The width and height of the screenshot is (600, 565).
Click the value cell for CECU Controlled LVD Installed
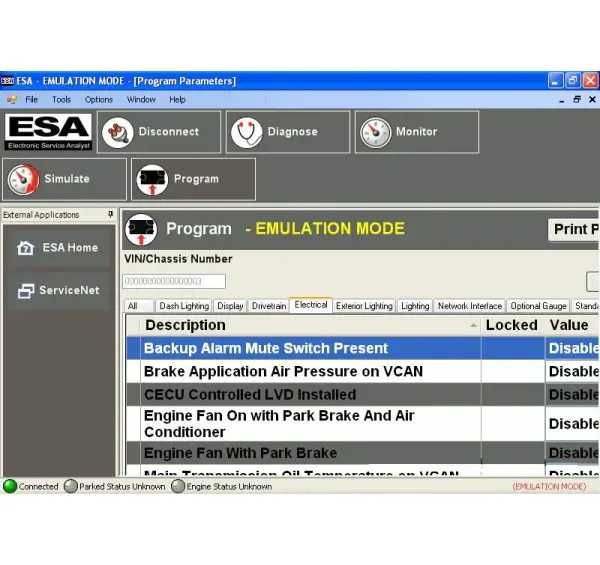pyautogui.click(x=572, y=395)
